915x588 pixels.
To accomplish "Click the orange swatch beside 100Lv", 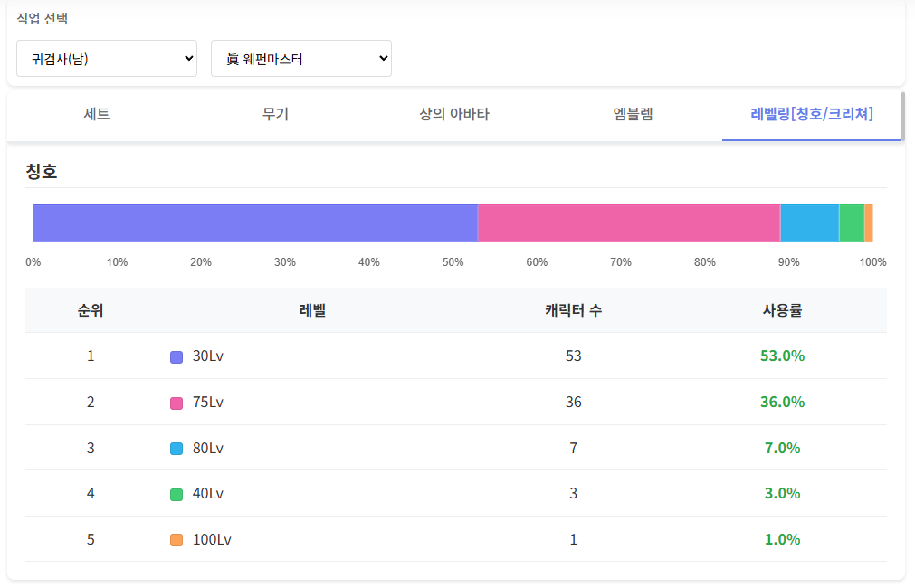I will [176, 540].
